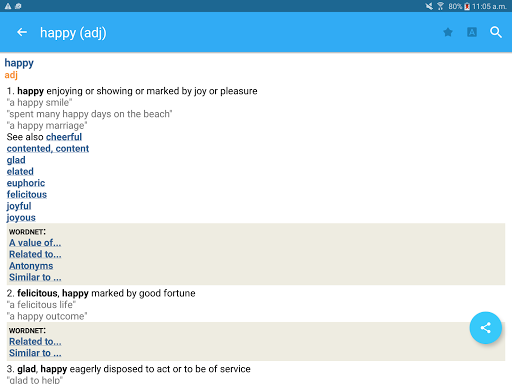Tap example "a happy outcome"
Image resolution: width=512 pixels, height=384 pixels.
[47, 316]
